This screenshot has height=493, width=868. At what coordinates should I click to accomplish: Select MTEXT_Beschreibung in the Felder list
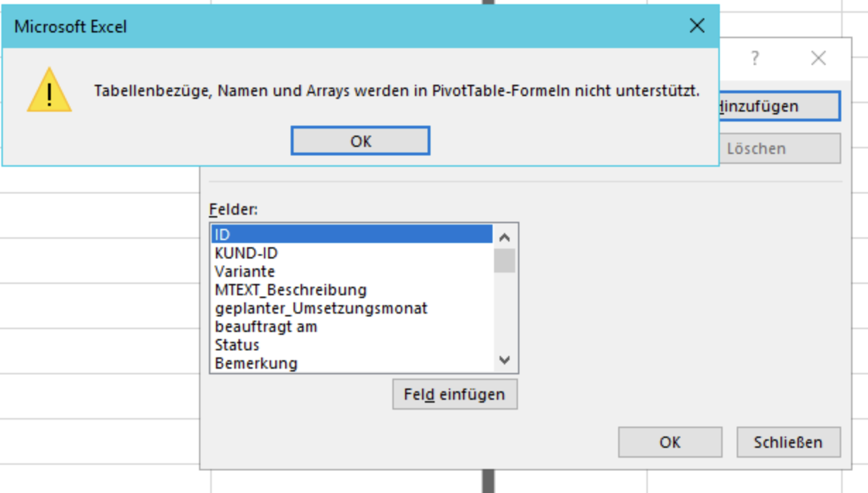tap(351, 290)
